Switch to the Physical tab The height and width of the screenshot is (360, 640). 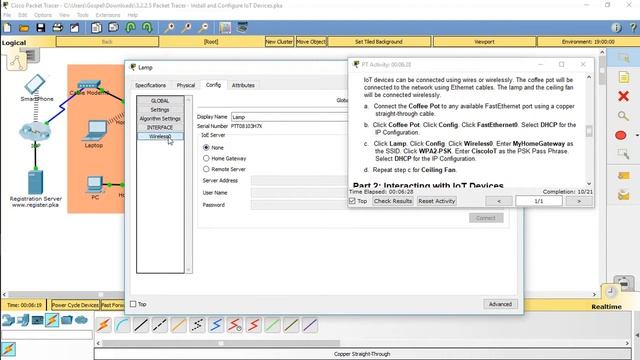point(186,85)
